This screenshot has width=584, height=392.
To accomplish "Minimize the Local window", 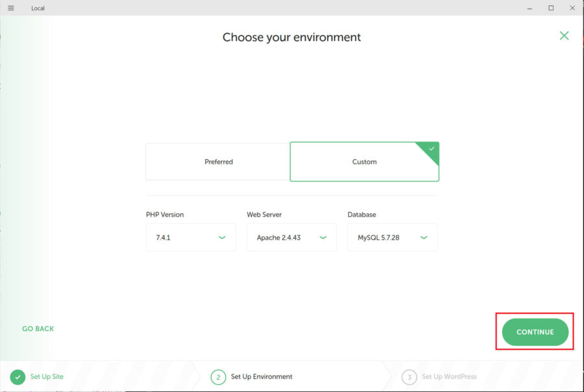I will [x=529, y=8].
